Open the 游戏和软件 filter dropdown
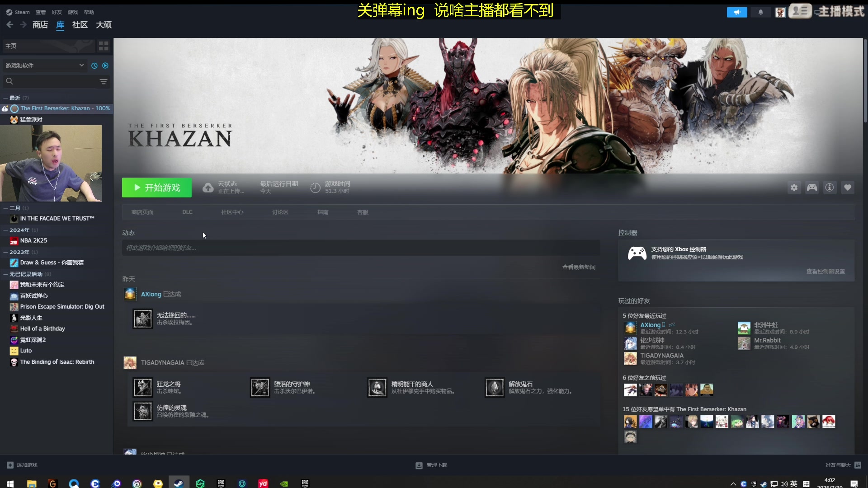868x488 pixels. click(x=44, y=66)
